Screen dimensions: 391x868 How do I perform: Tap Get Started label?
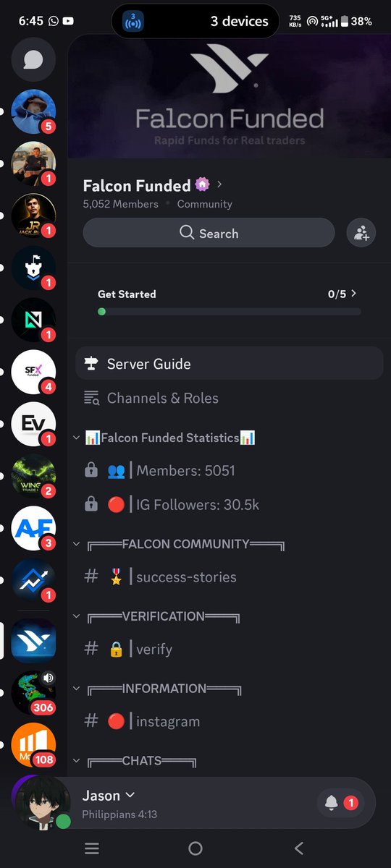127,294
